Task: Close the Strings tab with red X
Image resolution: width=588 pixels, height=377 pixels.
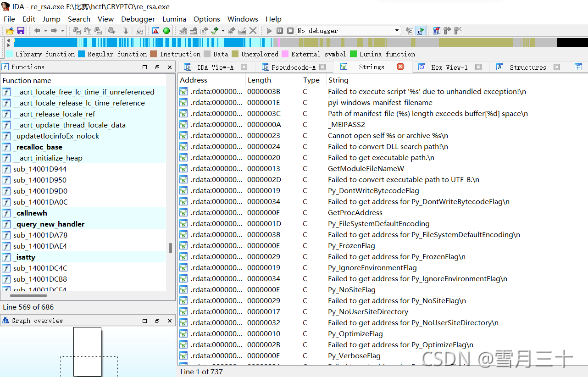Action: pyautogui.click(x=400, y=67)
